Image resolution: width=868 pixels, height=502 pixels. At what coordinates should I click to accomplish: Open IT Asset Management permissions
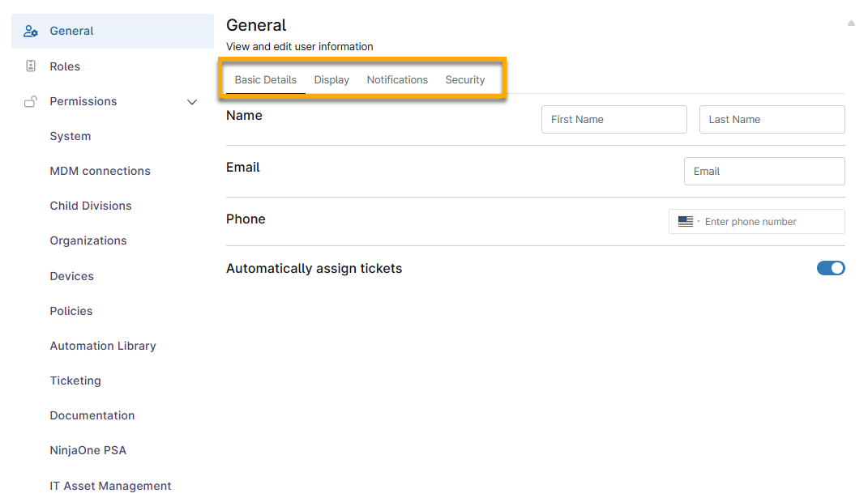(x=110, y=486)
